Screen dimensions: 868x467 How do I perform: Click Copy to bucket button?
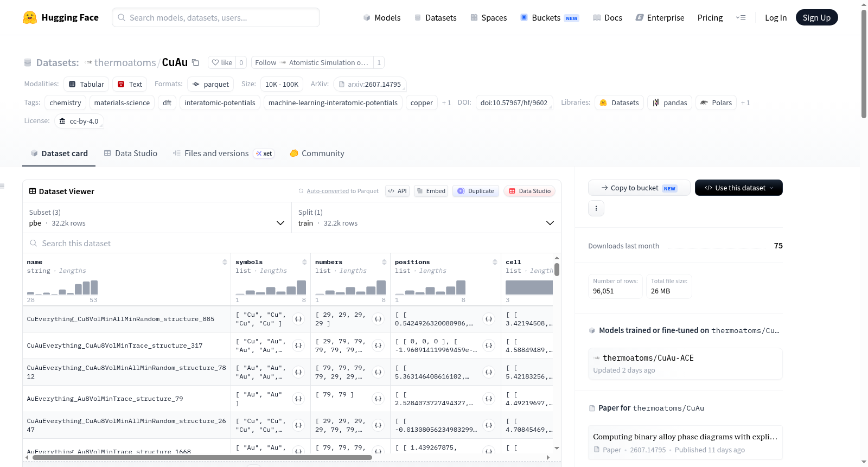click(x=639, y=188)
